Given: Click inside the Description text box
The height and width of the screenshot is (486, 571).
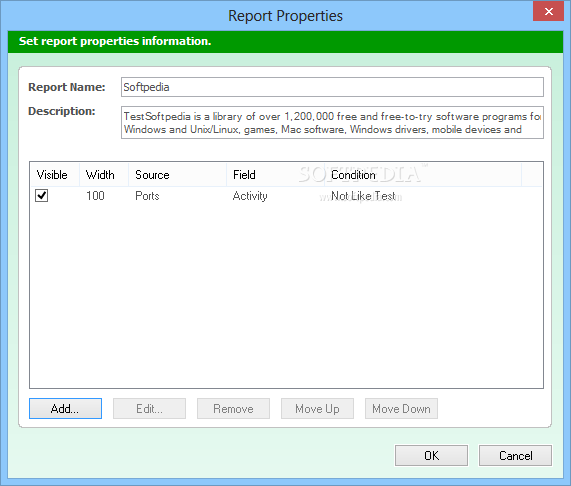Looking at the screenshot, I should coord(332,123).
